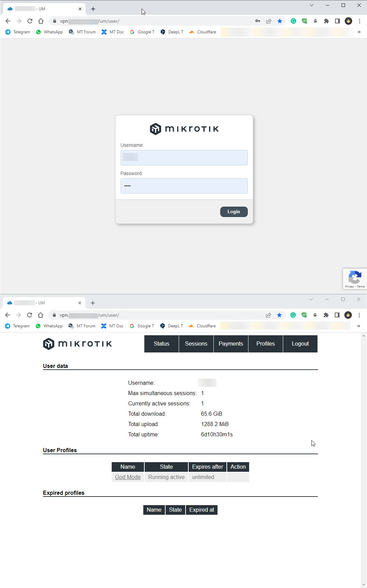Open home page from login page window

click(x=41, y=21)
